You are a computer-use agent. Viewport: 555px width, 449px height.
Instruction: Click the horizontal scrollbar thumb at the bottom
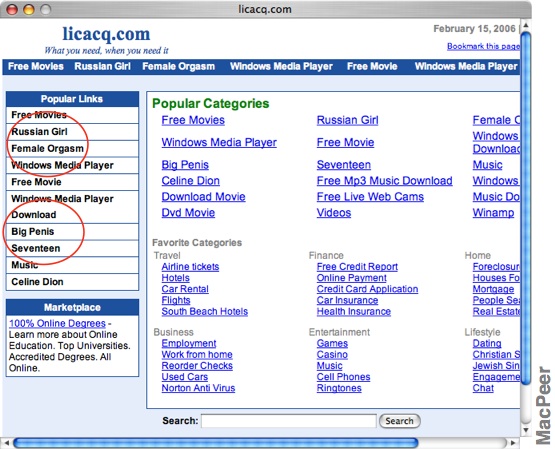pyautogui.click(x=216, y=443)
